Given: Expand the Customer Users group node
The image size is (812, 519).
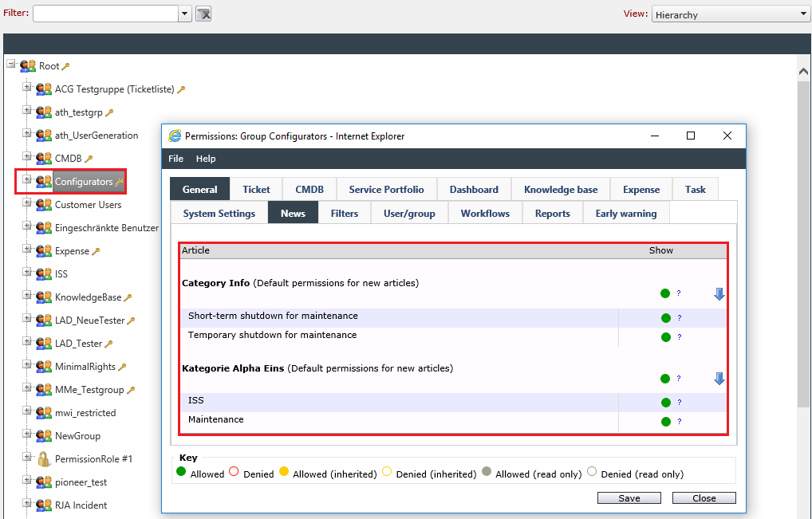Looking at the screenshot, I should [26, 202].
